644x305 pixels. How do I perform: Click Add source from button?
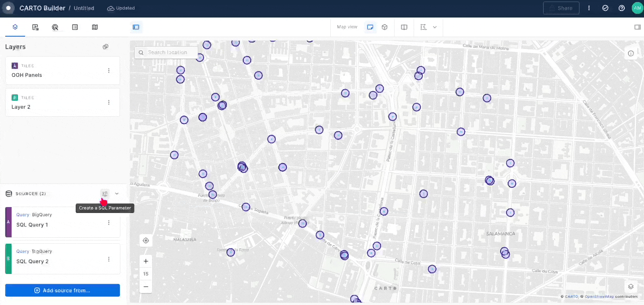[x=63, y=290]
